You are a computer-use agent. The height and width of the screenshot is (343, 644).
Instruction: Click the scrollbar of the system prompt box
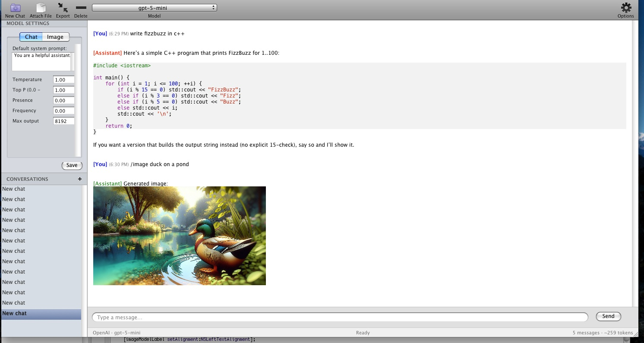click(x=73, y=62)
